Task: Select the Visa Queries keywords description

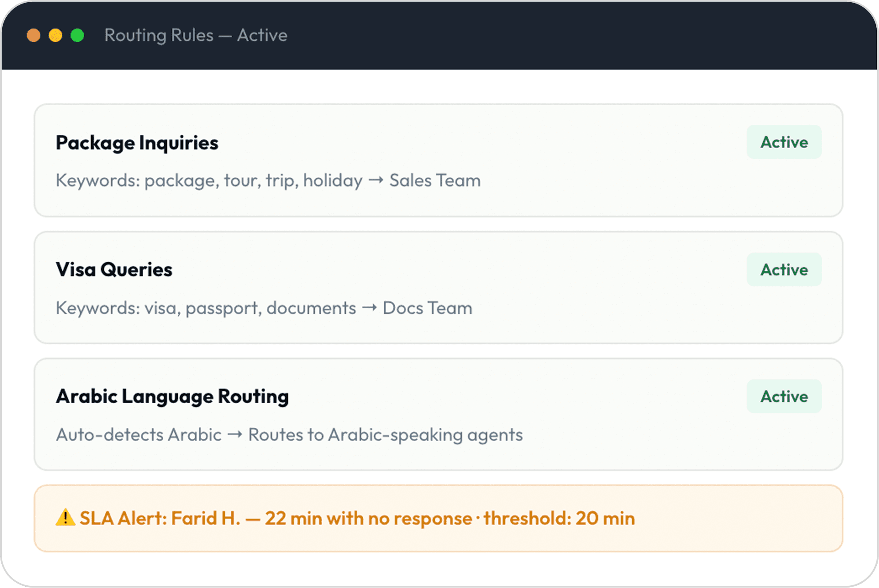Action: (x=264, y=308)
